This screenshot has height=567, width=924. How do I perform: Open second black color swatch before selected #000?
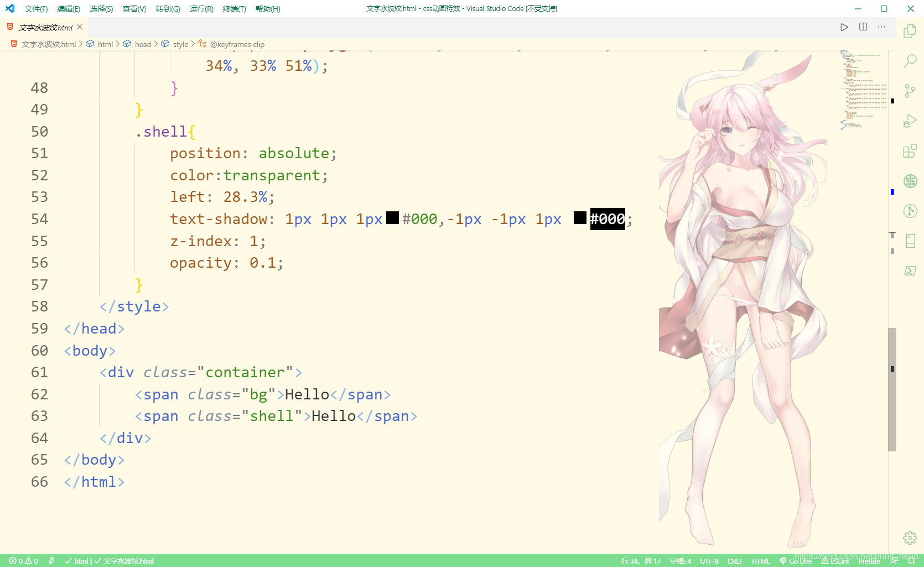pyautogui.click(x=580, y=218)
